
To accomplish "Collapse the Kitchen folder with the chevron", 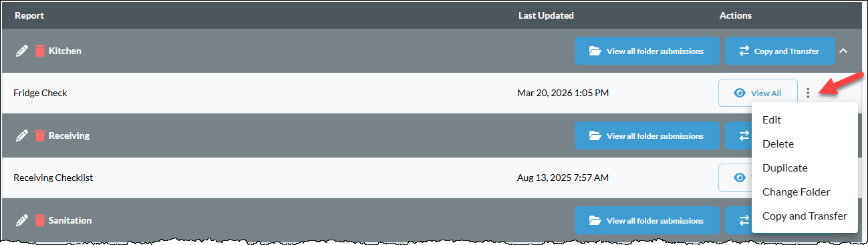I will point(843,51).
